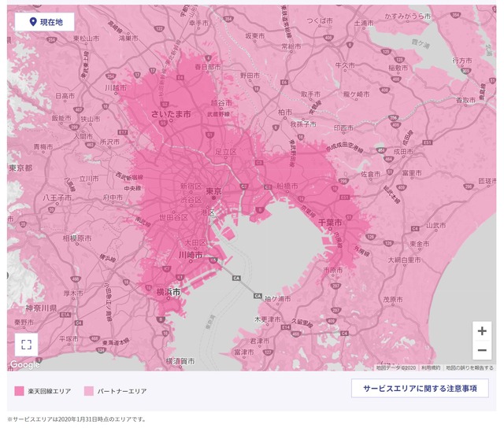504x428 pixels.
Task: Open the 利用規約 terms link
Action: pos(431,367)
